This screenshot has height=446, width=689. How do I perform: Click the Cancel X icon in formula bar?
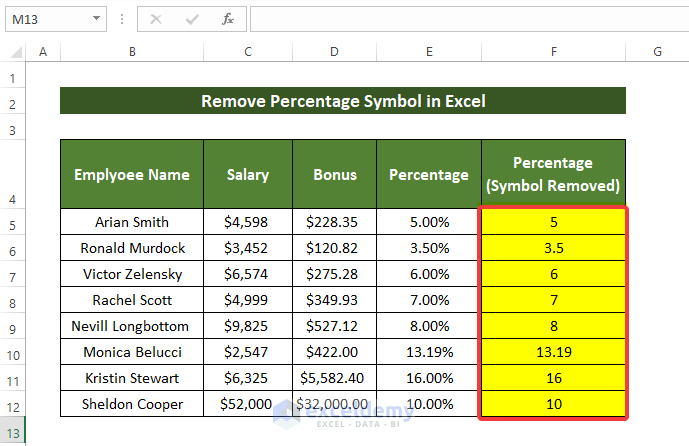(x=156, y=19)
